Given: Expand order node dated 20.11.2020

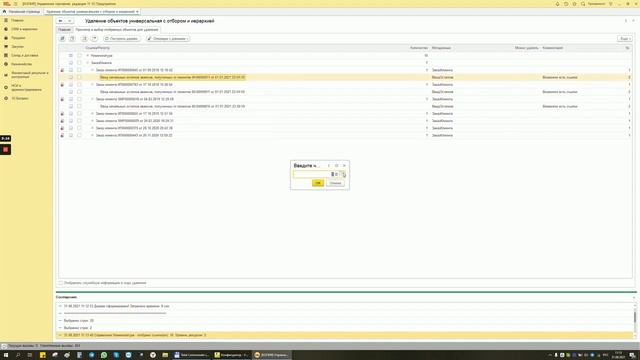Looking at the screenshot, I should pos(92,135).
